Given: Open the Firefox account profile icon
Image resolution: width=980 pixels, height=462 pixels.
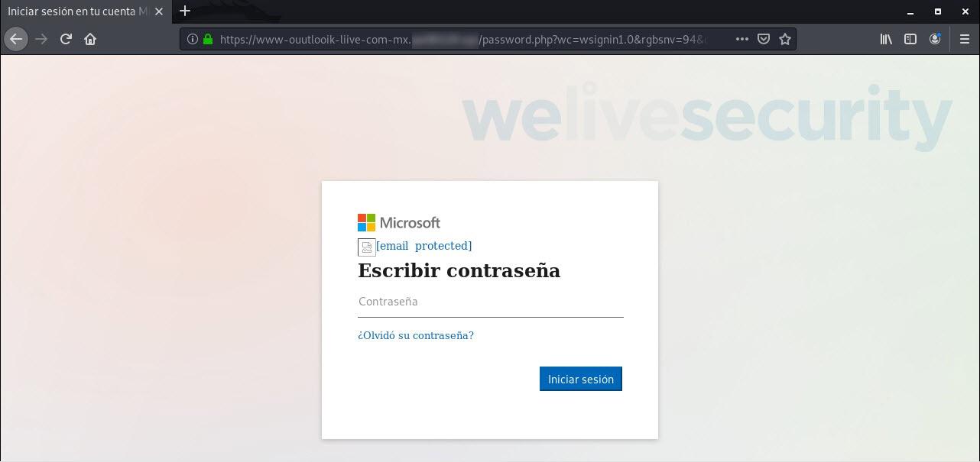Looking at the screenshot, I should (x=935, y=39).
